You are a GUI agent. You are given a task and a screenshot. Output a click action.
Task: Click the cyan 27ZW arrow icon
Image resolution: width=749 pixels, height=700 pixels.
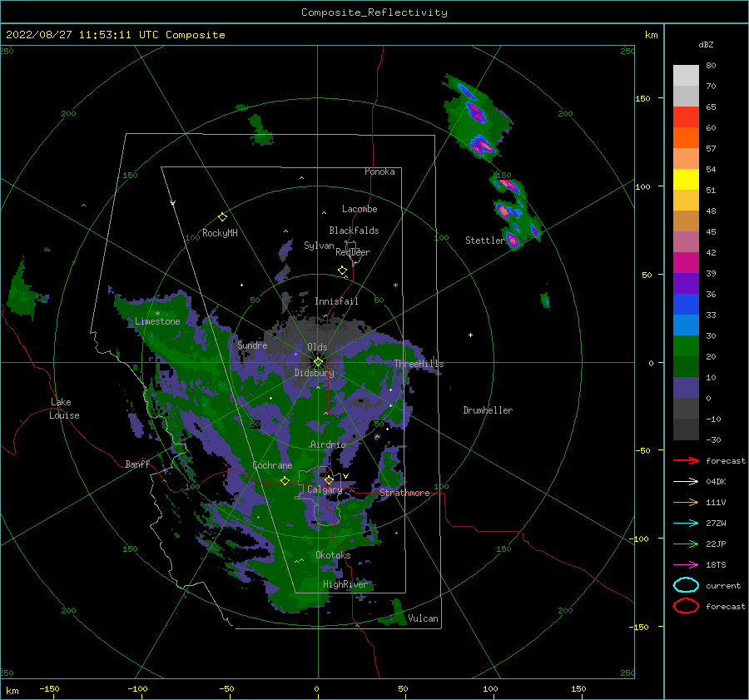coord(686,524)
